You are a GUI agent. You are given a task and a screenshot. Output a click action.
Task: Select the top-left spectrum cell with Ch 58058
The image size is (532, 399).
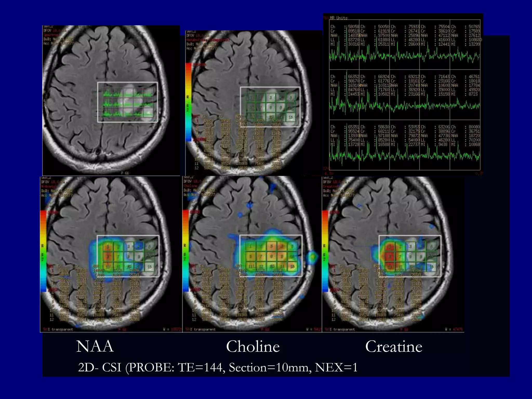tap(344, 44)
